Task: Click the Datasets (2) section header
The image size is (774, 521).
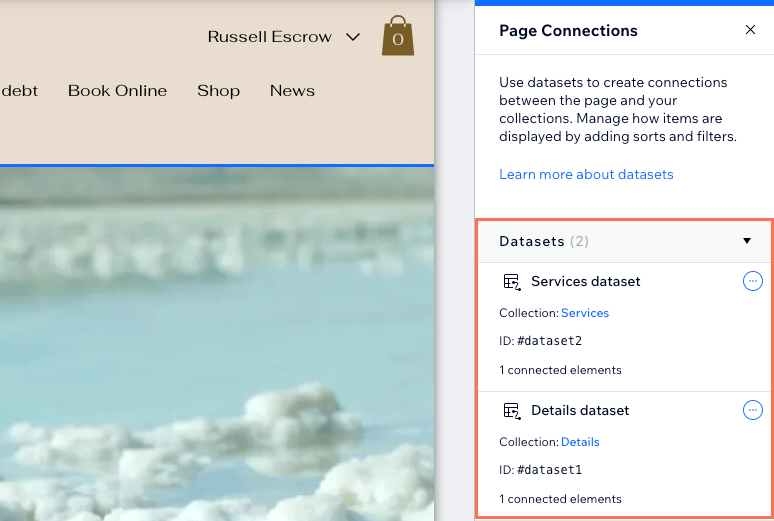Action: (624, 241)
